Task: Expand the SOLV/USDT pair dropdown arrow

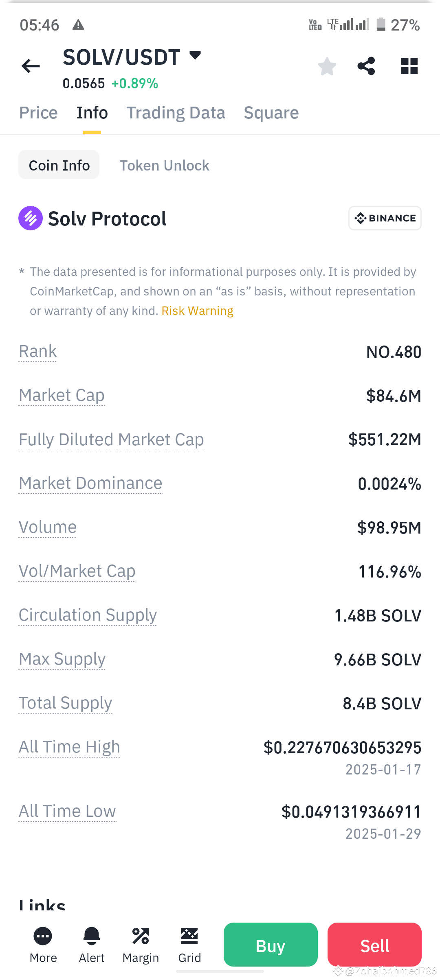Action: tap(196, 55)
